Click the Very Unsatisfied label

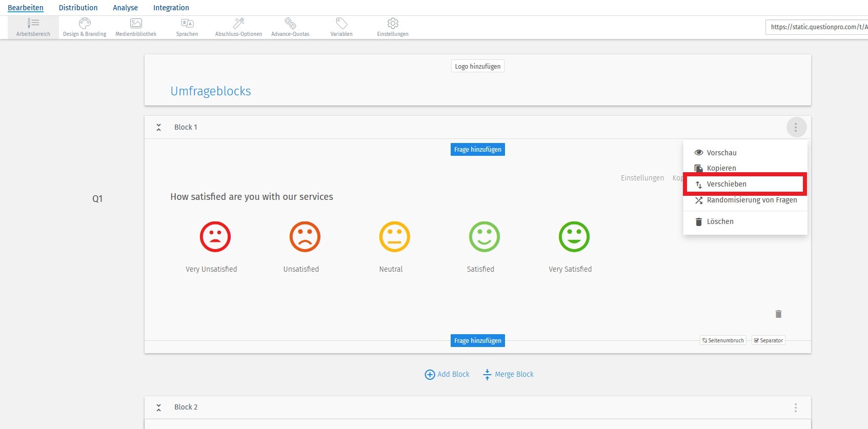pos(211,269)
